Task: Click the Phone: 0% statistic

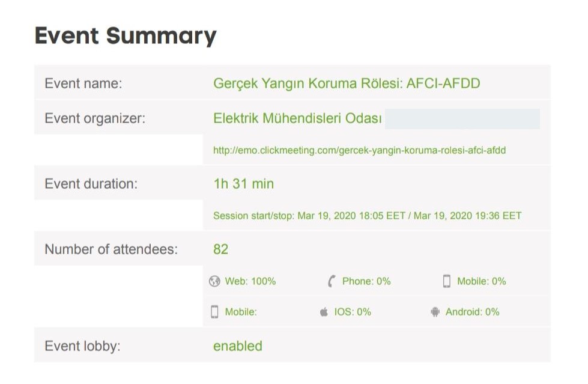Action: click(366, 281)
